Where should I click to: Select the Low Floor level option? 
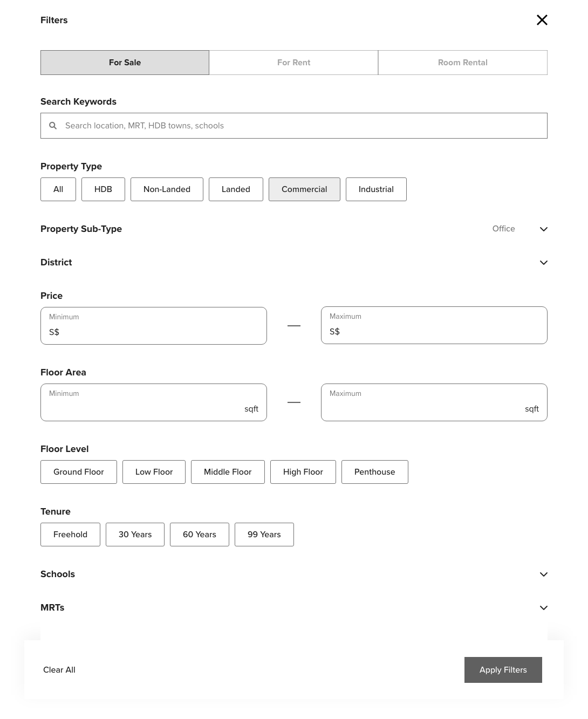tap(154, 472)
